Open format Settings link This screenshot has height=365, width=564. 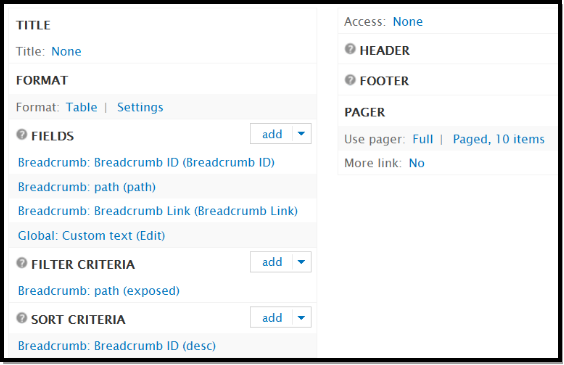point(140,107)
